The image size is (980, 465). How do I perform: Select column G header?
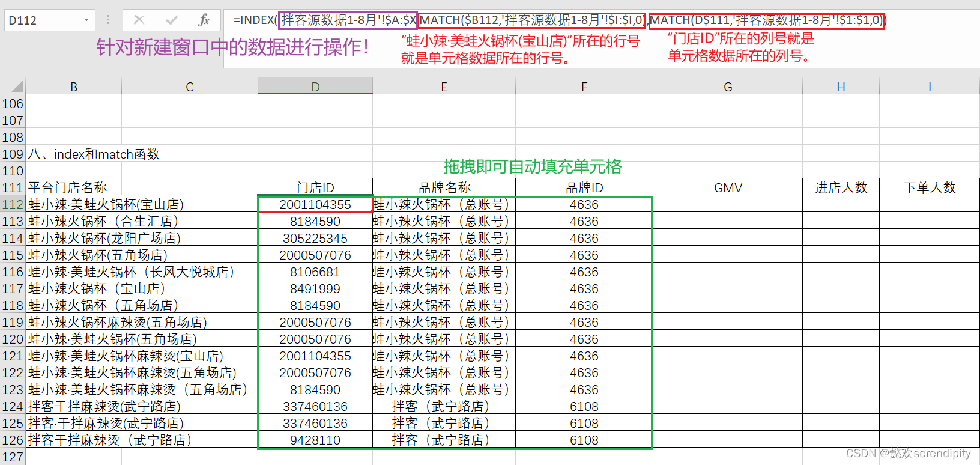[728, 87]
